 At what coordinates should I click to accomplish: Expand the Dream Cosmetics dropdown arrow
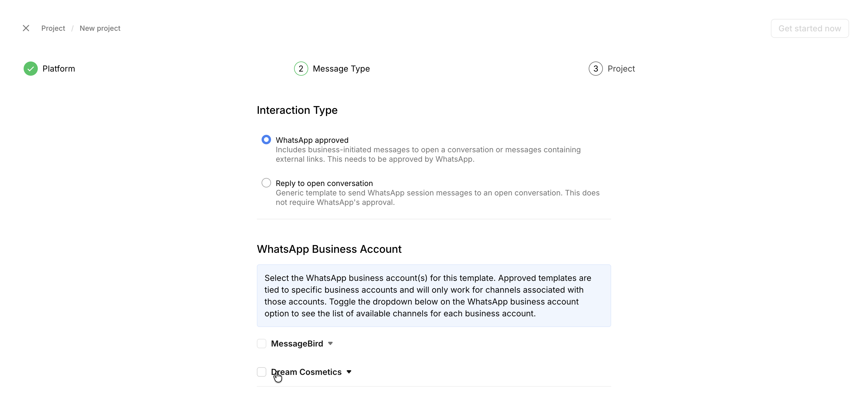pyautogui.click(x=349, y=372)
